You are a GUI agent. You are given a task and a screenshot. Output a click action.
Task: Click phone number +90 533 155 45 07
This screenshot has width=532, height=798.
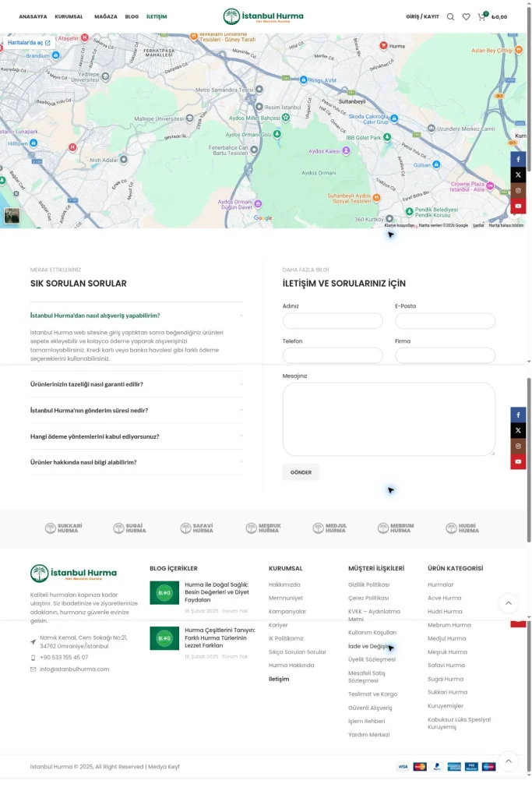point(64,658)
